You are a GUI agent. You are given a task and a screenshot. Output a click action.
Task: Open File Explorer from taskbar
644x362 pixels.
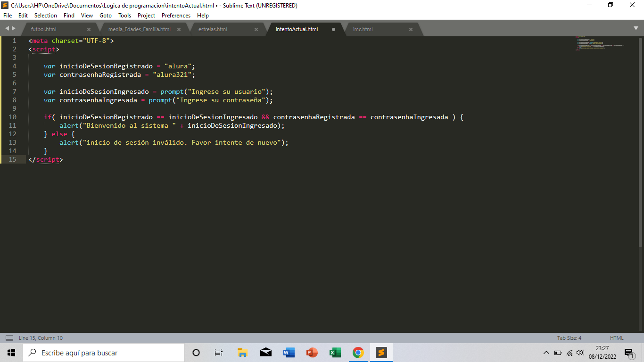243,353
